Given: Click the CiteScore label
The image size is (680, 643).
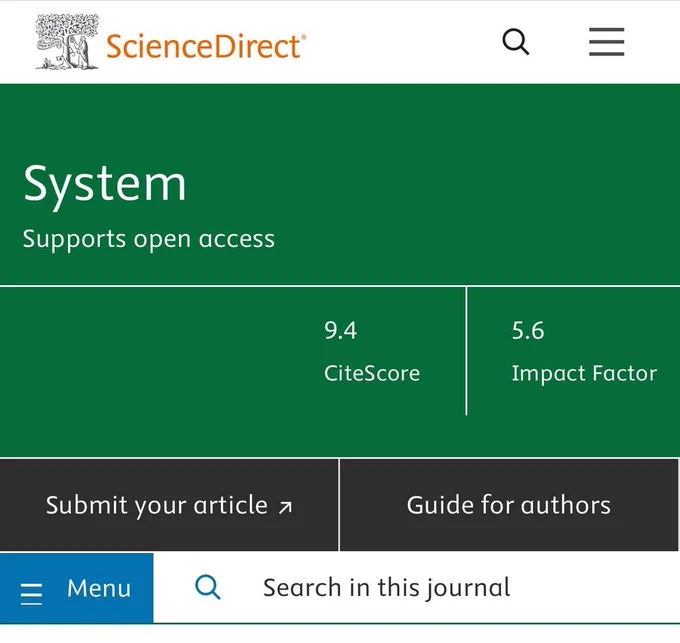Looking at the screenshot, I should [372, 373].
